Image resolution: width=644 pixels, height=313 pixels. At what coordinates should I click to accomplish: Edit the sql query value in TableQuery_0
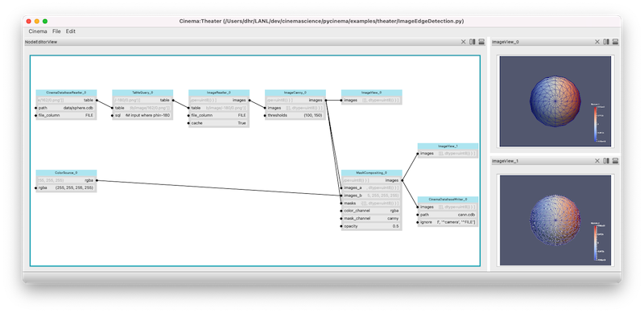click(x=147, y=115)
